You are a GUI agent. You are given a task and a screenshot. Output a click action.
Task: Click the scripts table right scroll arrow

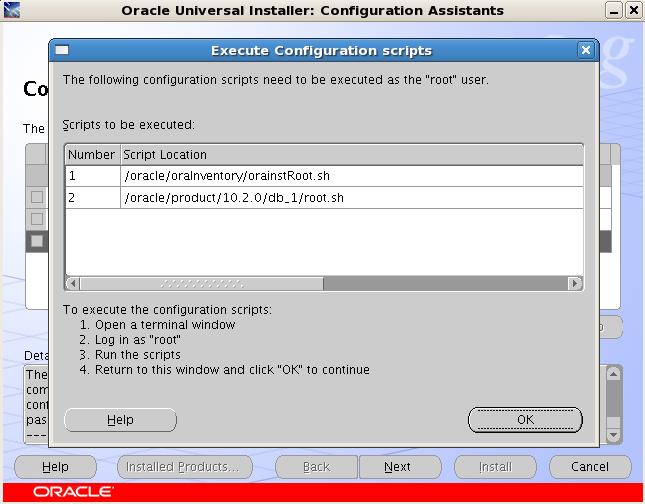(575, 283)
